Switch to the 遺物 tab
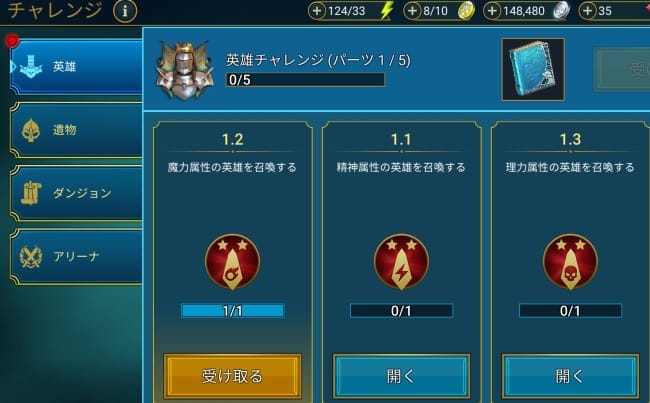 [x=76, y=130]
